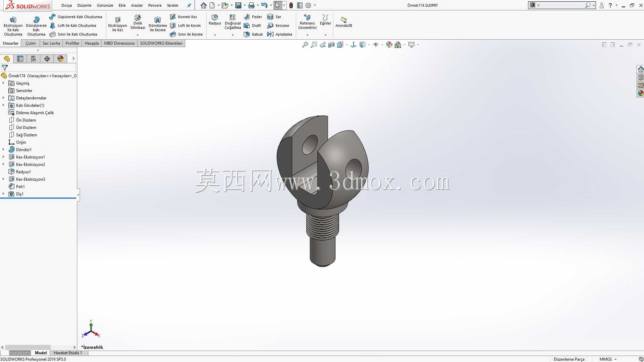
Task: Select Sınır ile Kesme tool
Action: [x=186, y=34]
